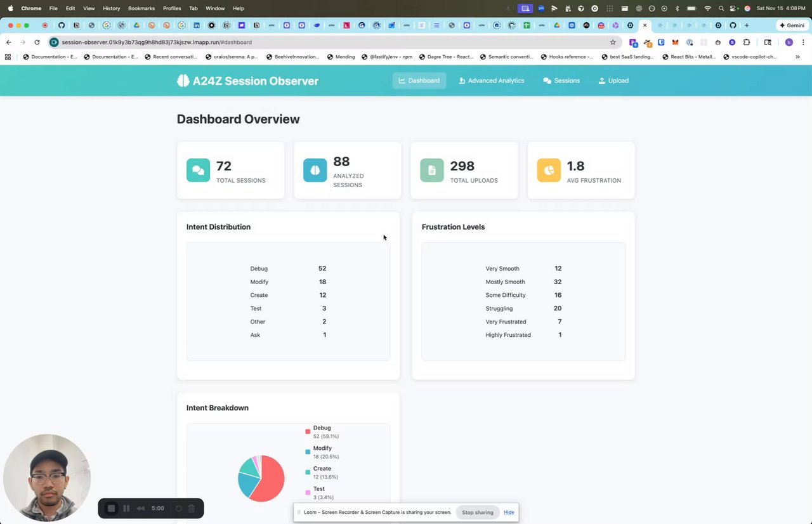Click the Very Smooth frustration row
The width and height of the screenshot is (812, 524).
click(x=523, y=268)
